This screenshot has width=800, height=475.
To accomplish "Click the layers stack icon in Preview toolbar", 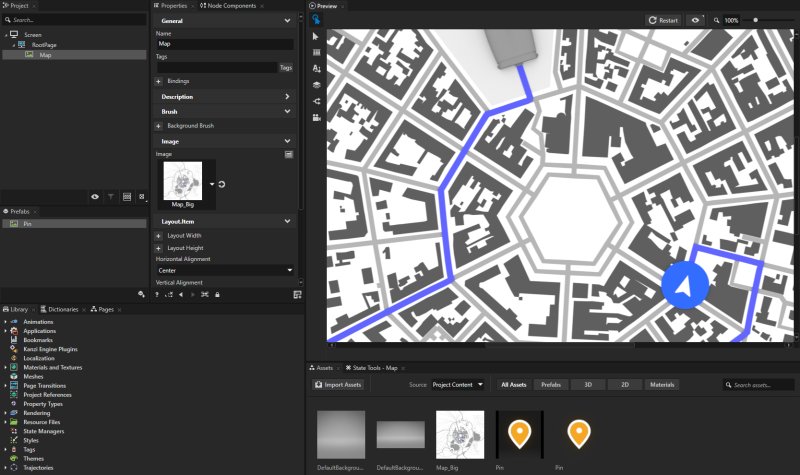I will (x=316, y=85).
